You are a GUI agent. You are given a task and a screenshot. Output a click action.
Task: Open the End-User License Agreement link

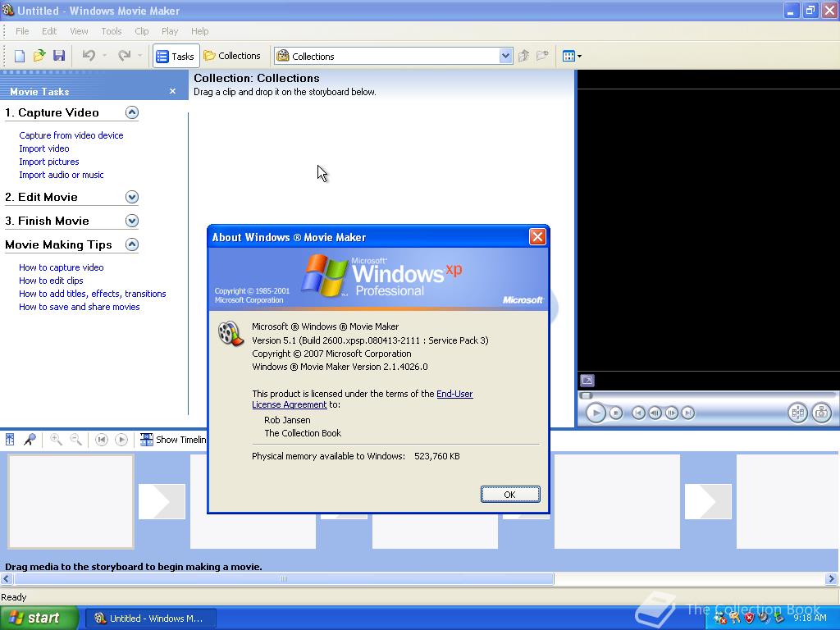click(362, 399)
